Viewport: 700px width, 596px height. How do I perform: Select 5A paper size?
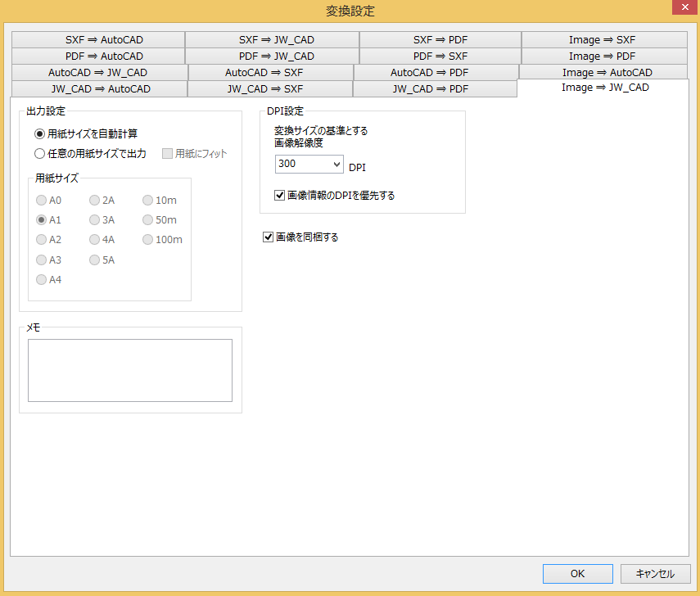pyautogui.click(x=102, y=260)
